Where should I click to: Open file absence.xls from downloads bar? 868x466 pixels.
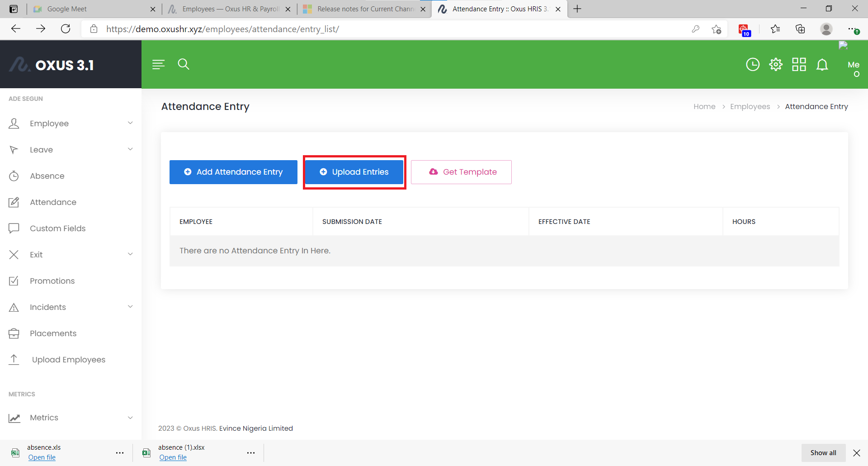pyautogui.click(x=42, y=457)
